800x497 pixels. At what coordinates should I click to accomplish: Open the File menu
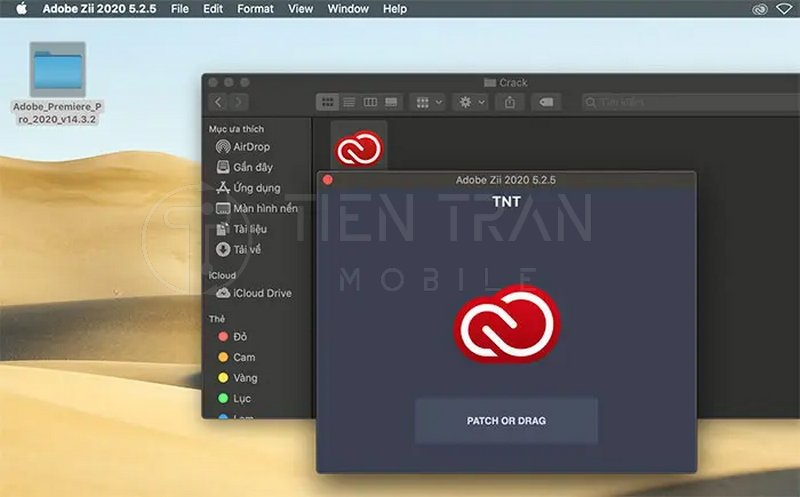tap(180, 9)
